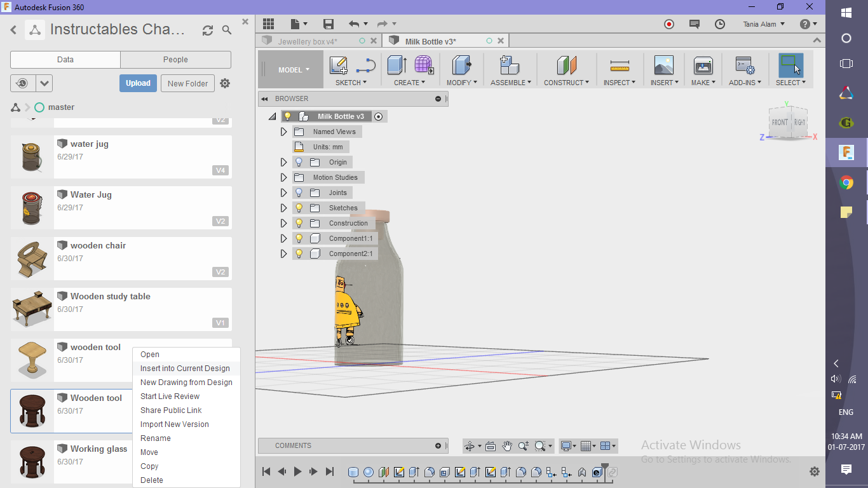Open timeline settings gear

(x=815, y=471)
